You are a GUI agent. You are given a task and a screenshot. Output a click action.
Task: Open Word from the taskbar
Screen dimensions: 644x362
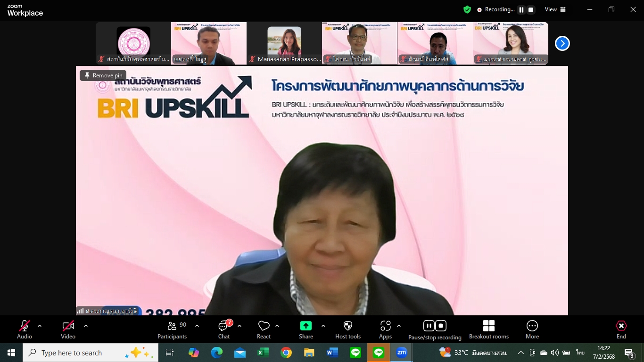tap(332, 353)
